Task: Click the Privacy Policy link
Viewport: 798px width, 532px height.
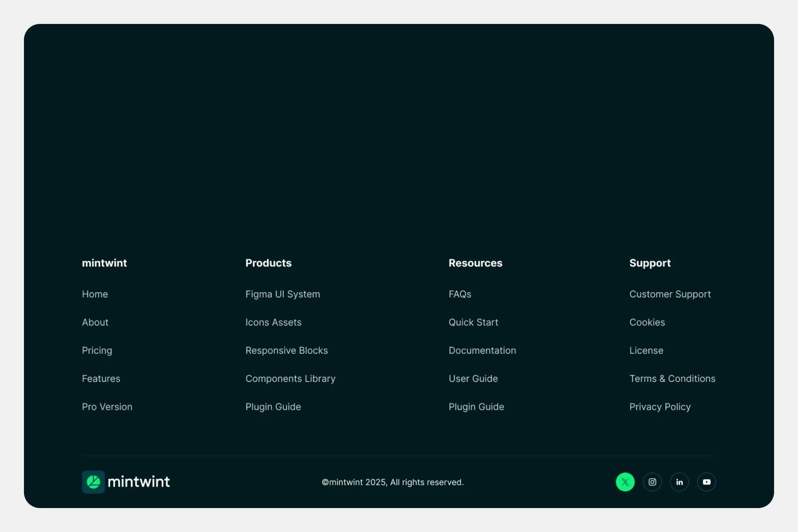Action: point(660,407)
